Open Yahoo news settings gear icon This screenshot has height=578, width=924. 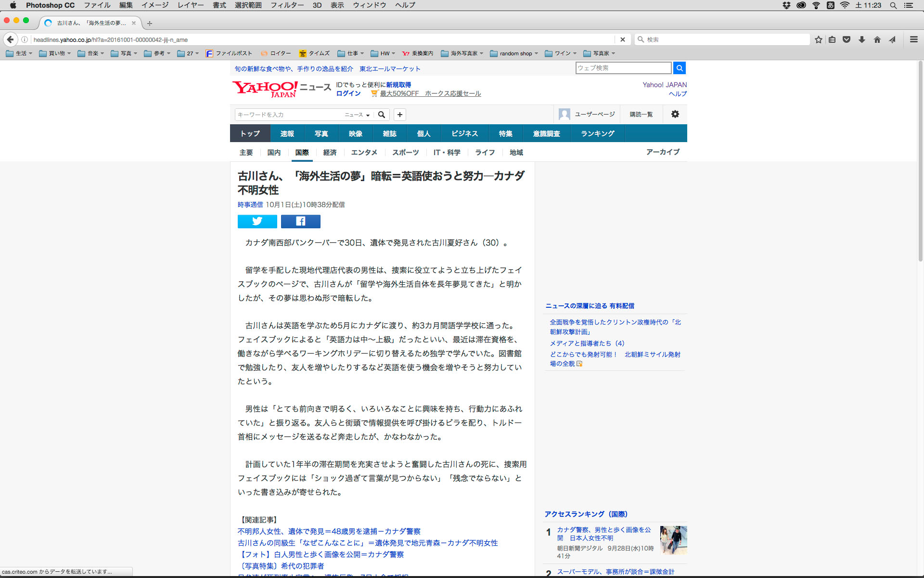[x=675, y=114]
